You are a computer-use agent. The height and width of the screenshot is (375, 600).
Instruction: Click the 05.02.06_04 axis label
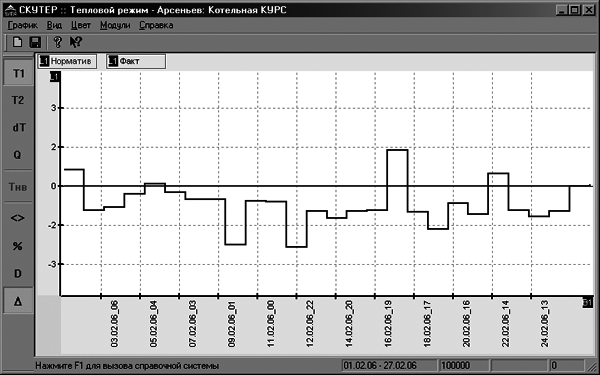(153, 324)
